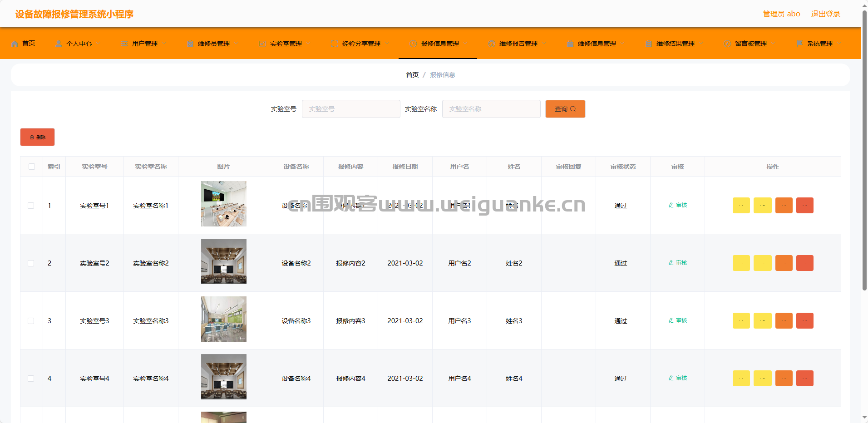
Task: Click the red action button in row 3
Action: pyautogui.click(x=805, y=320)
